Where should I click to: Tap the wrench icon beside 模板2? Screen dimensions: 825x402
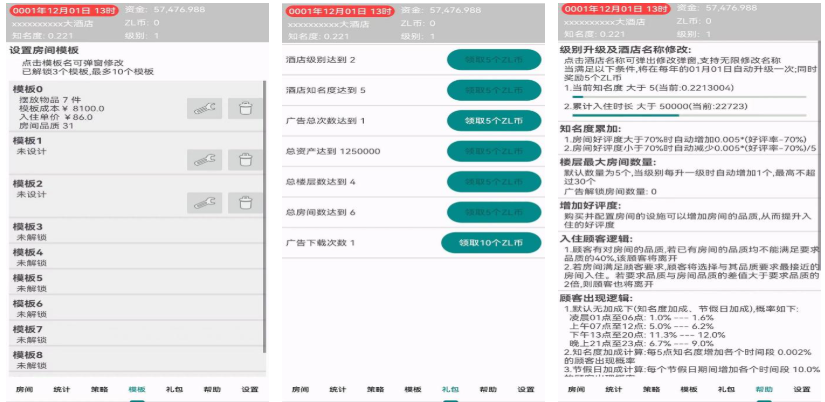[x=204, y=202]
